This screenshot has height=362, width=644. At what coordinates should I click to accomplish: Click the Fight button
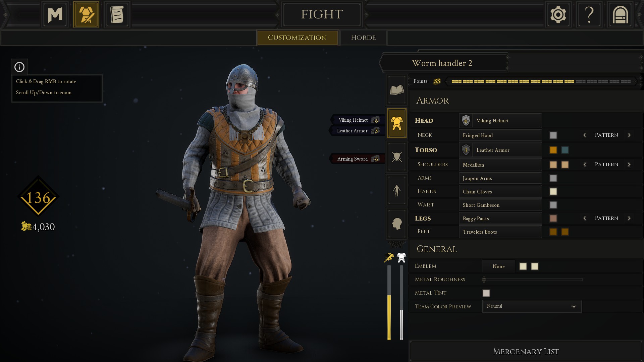pyautogui.click(x=322, y=14)
